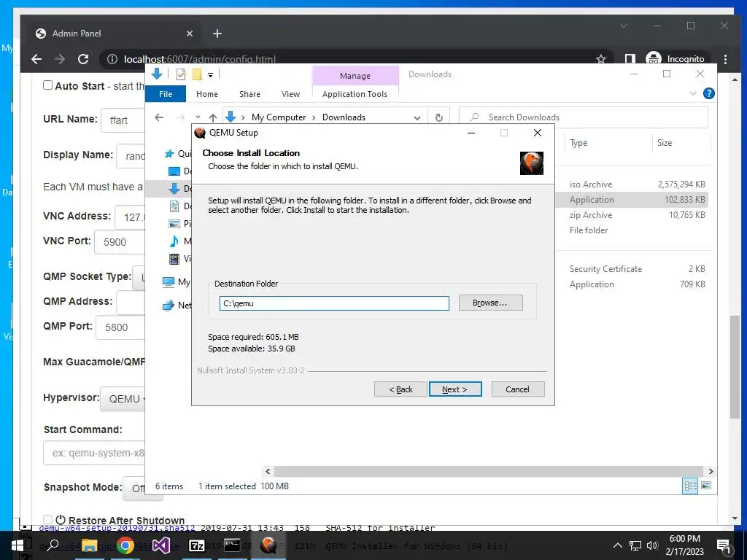Image resolution: width=747 pixels, height=560 pixels.
Task: Switch to the View ribbon tab
Action: 290,94
